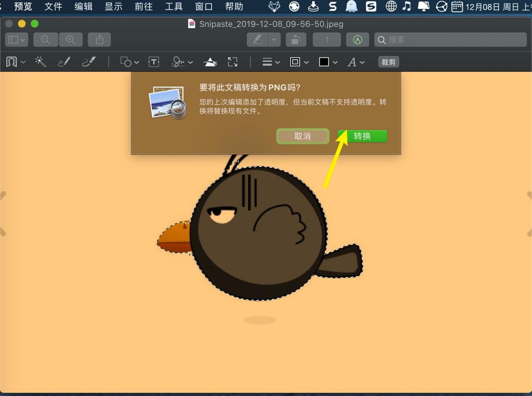
Task: Click the Preview app icon in dialog
Action: (168, 103)
